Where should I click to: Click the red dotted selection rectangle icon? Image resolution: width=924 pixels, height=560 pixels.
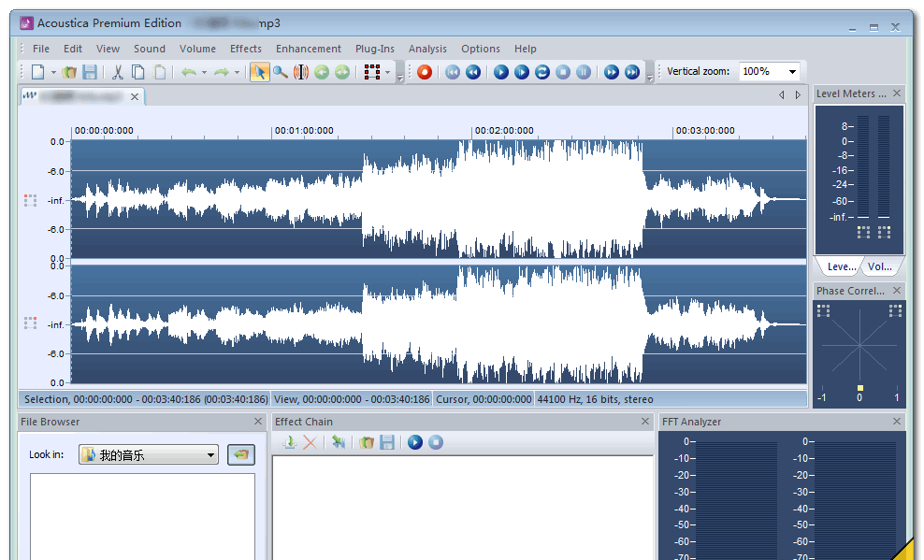pyautogui.click(x=372, y=72)
